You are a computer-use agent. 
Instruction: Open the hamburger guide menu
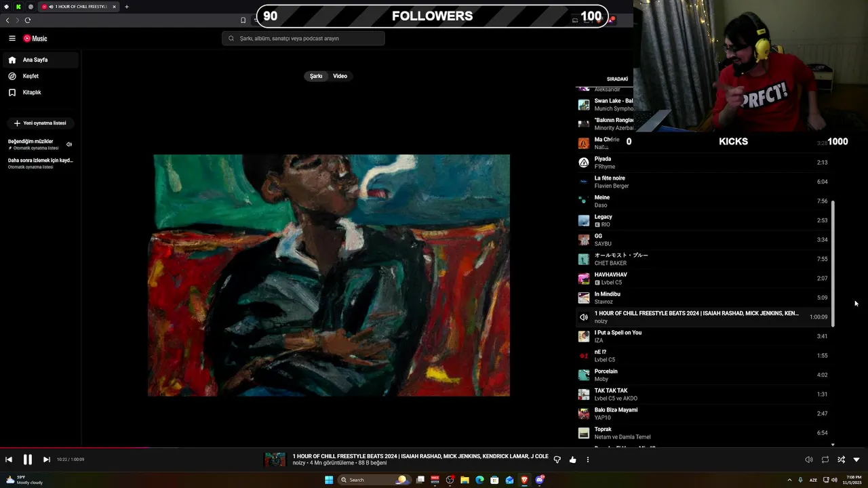coord(12,39)
